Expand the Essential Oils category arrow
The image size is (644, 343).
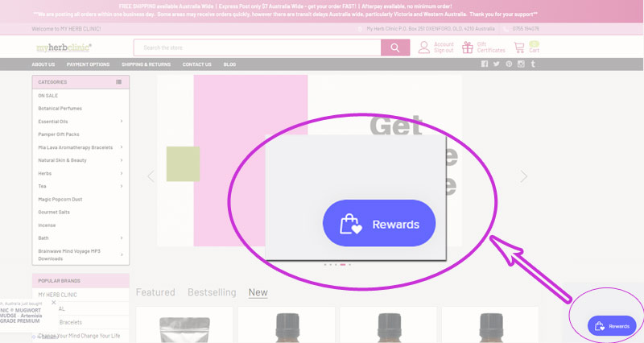click(122, 122)
